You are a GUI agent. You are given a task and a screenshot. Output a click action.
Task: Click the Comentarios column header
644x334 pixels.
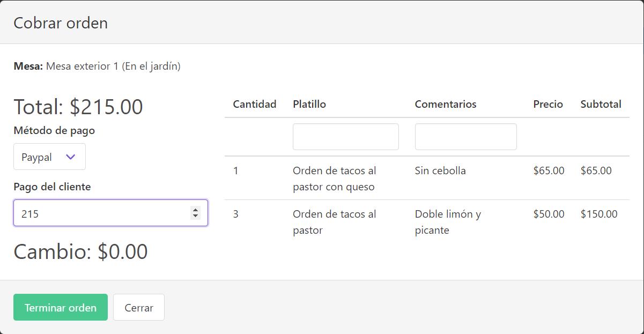pyautogui.click(x=445, y=104)
